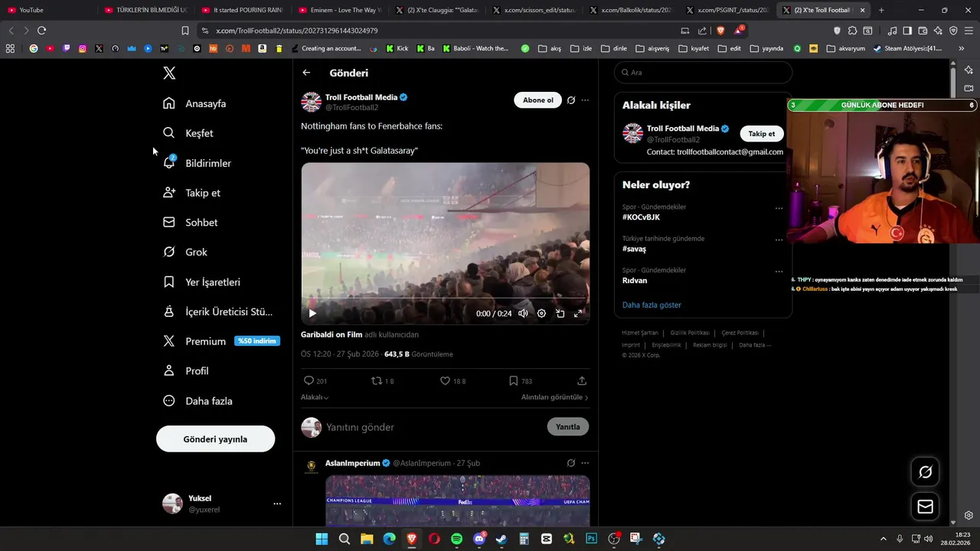
Task: Open Windows Start menu
Action: click(322, 539)
